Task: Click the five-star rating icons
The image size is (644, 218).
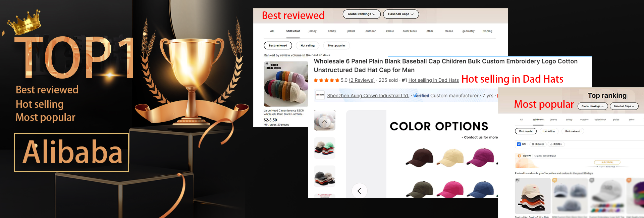Action: 326,80
